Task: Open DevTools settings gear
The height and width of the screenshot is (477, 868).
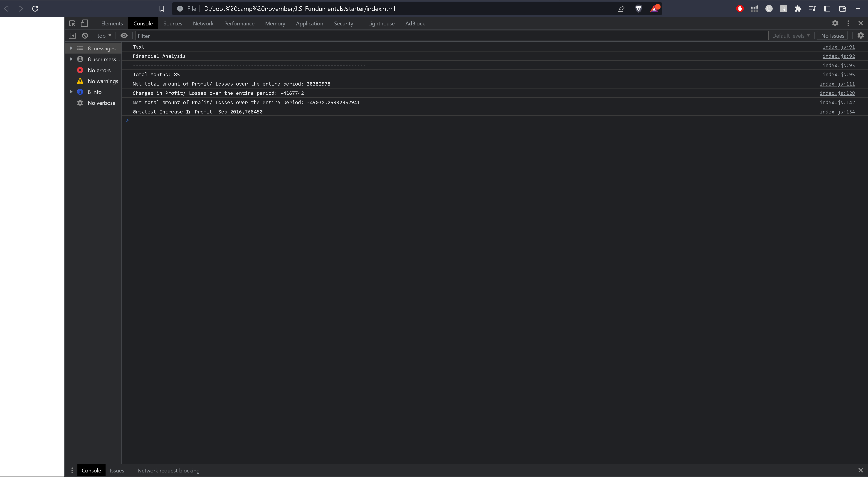Action: 835,23
